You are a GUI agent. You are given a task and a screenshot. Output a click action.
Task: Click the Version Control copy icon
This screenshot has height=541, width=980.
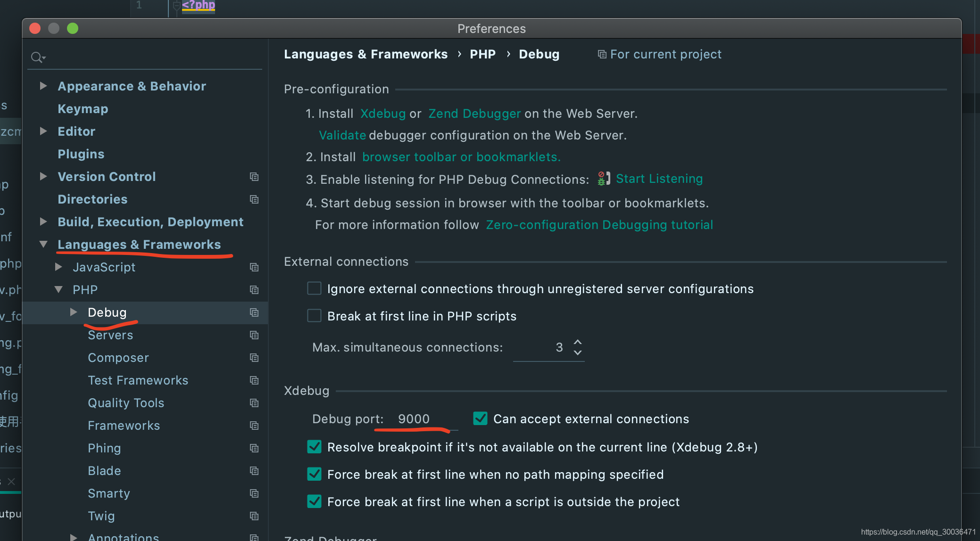[254, 176]
